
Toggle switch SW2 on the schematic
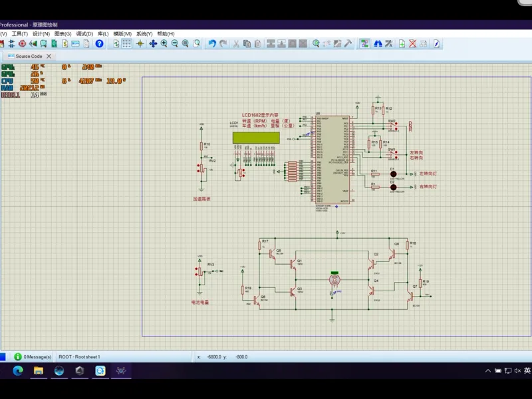tap(392, 125)
